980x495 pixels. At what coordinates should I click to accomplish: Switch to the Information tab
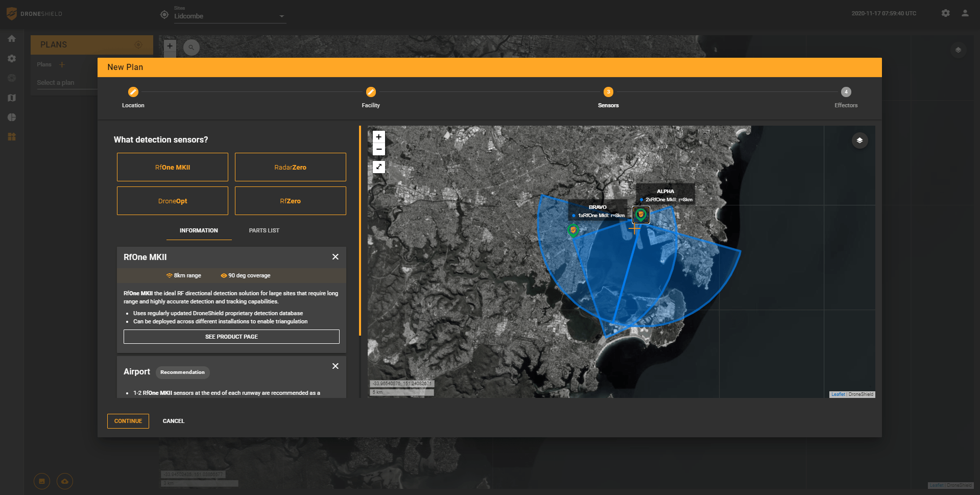[199, 230]
